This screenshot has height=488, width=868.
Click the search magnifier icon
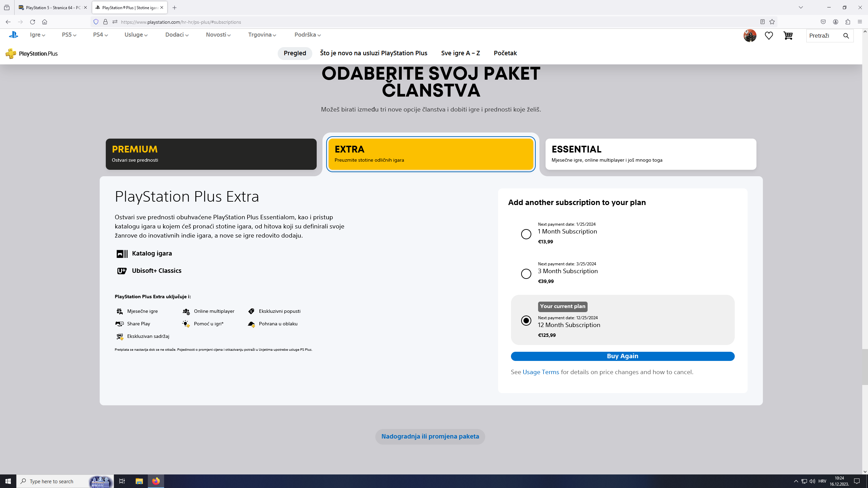(x=846, y=36)
